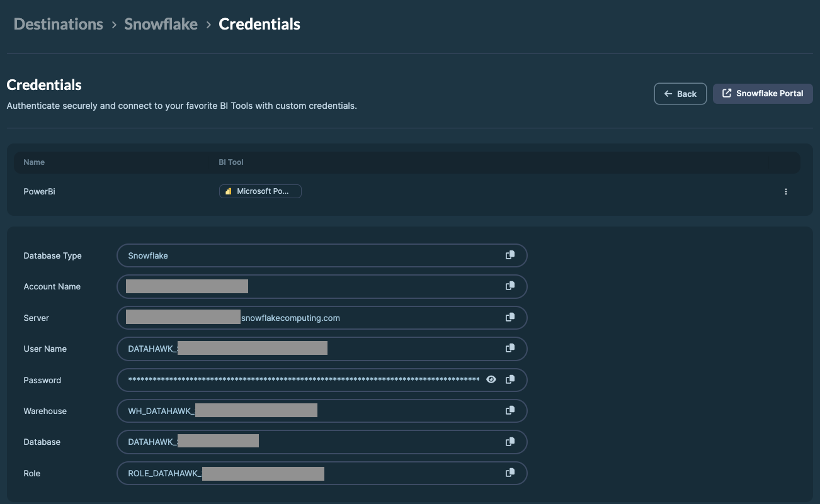Reveal the password with the eye icon
The height and width of the screenshot is (504, 820).
pyautogui.click(x=491, y=379)
